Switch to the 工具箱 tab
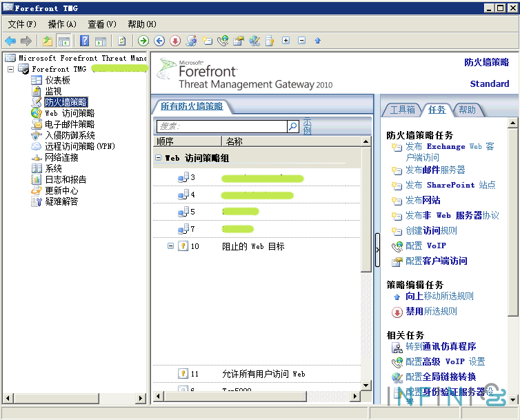The height and width of the screenshot is (420, 520). tap(402, 110)
